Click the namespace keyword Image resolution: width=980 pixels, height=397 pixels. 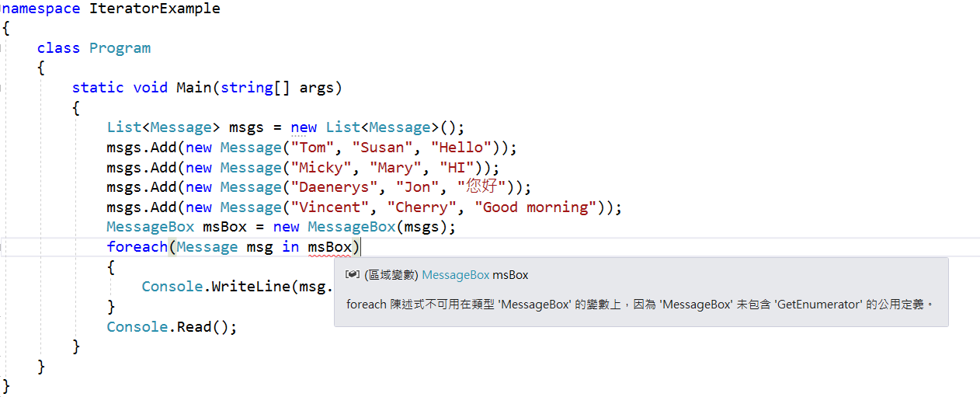[43, 9]
